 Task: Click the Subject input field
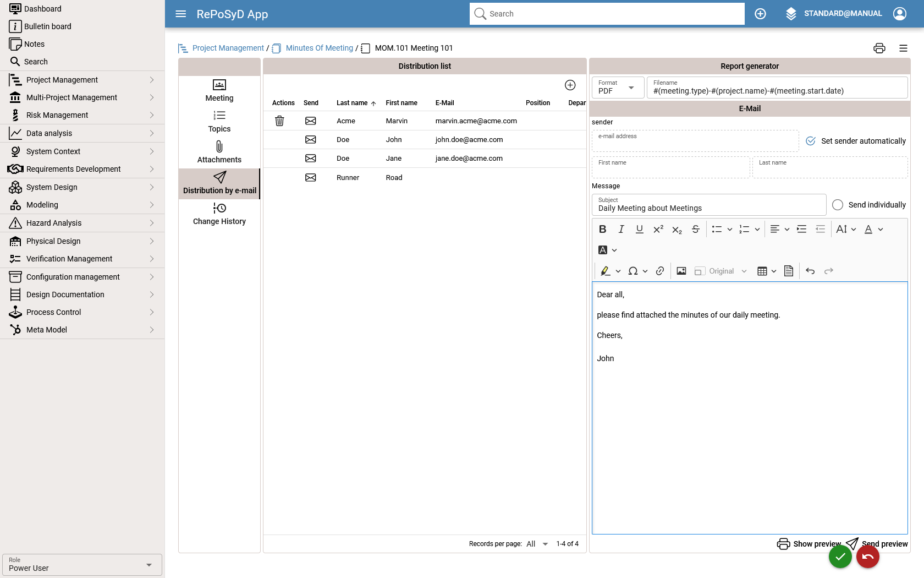point(709,205)
